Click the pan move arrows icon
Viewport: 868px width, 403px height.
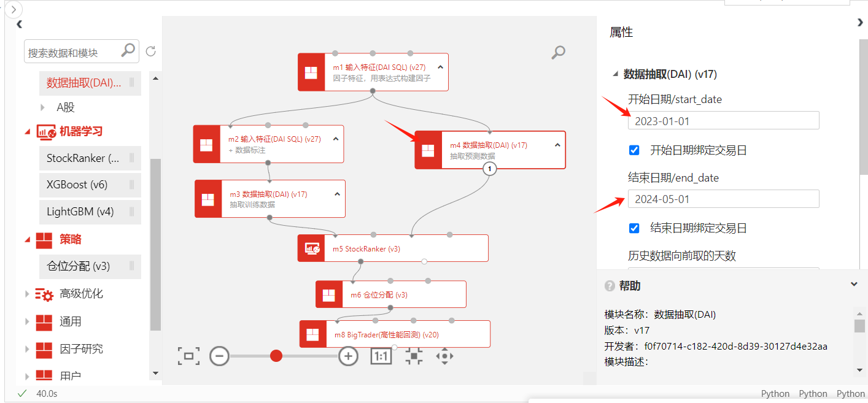(x=444, y=356)
